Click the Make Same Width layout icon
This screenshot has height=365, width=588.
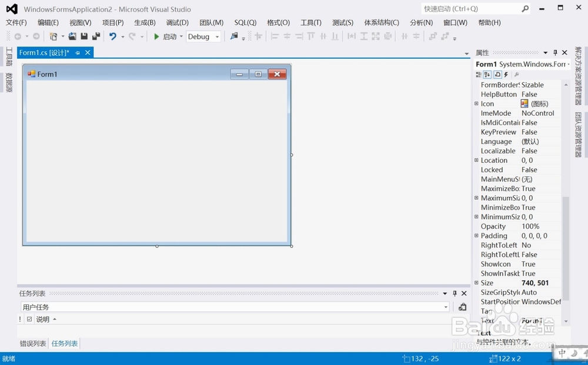352,36
